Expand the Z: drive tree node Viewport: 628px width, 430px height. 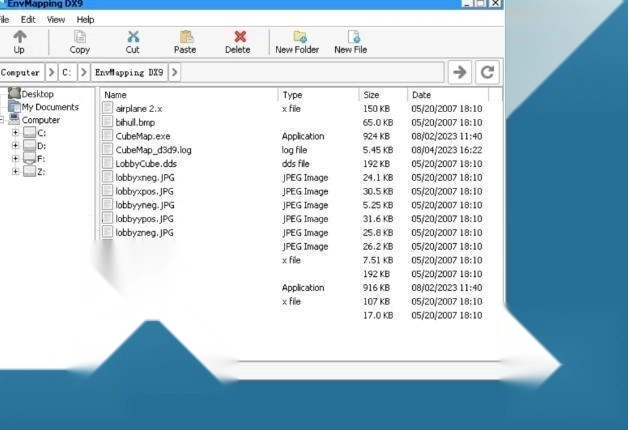[15, 171]
